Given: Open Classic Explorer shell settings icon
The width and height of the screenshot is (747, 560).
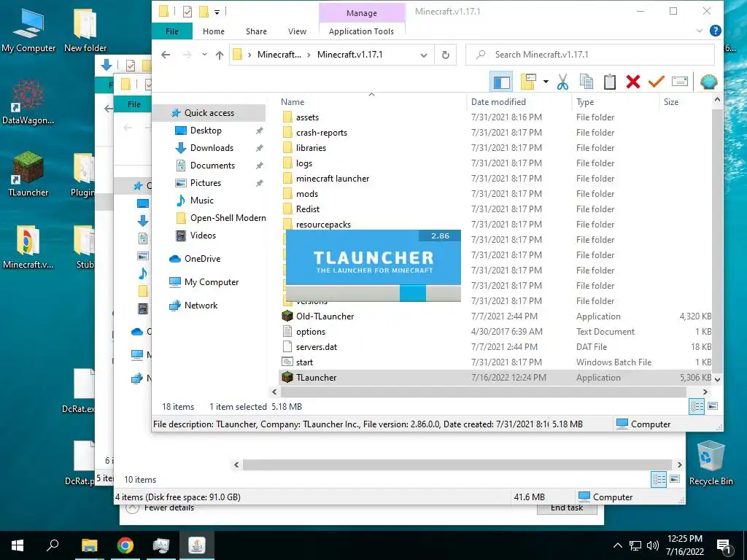Looking at the screenshot, I should point(709,82).
